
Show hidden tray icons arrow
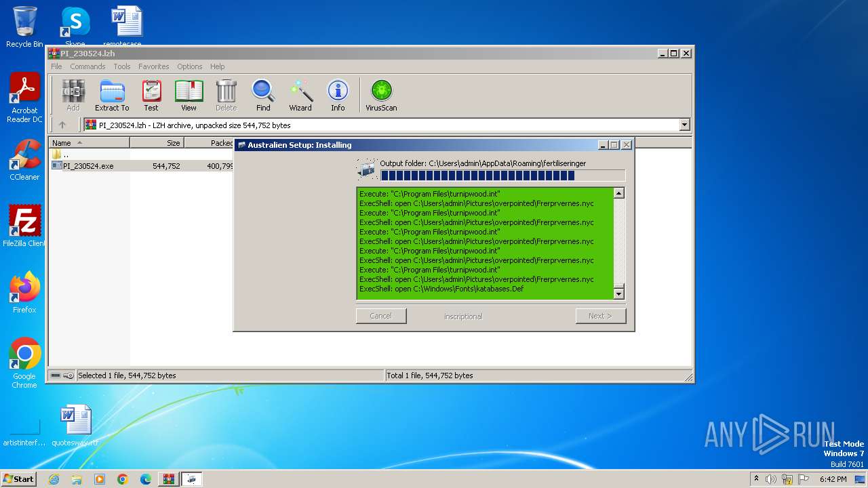pos(756,479)
